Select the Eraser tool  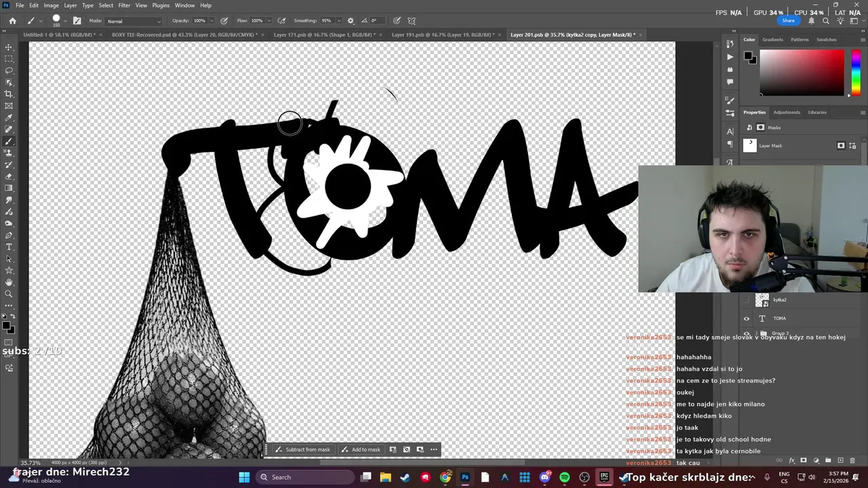[9, 176]
